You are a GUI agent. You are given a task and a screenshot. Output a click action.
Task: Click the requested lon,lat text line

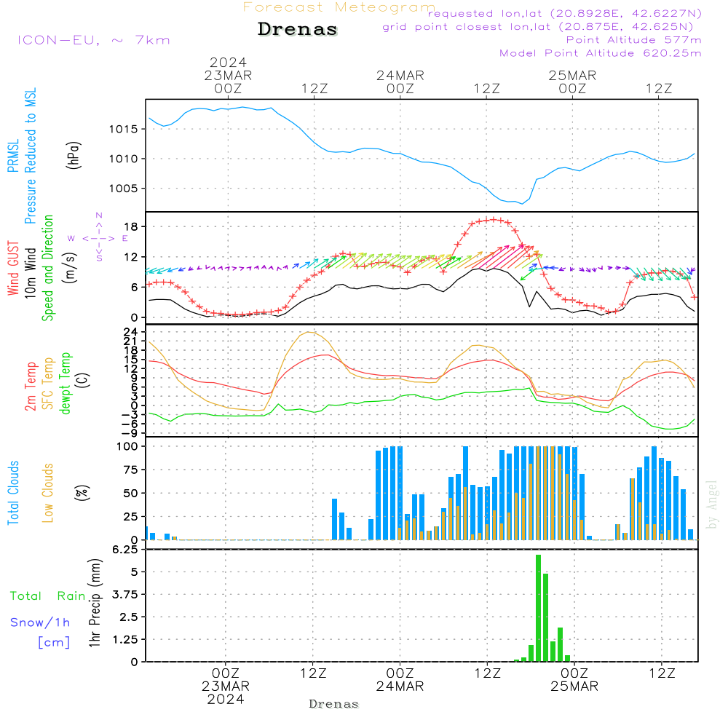click(565, 13)
